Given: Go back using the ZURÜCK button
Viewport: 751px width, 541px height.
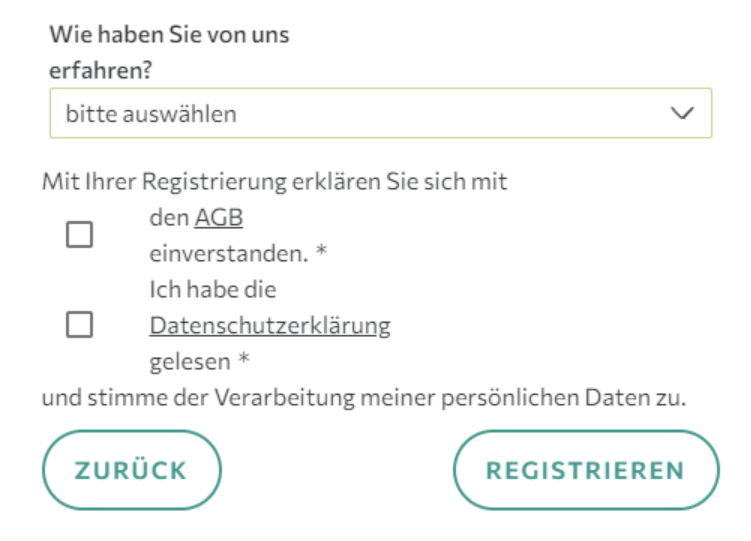Looking at the screenshot, I should [x=131, y=470].
